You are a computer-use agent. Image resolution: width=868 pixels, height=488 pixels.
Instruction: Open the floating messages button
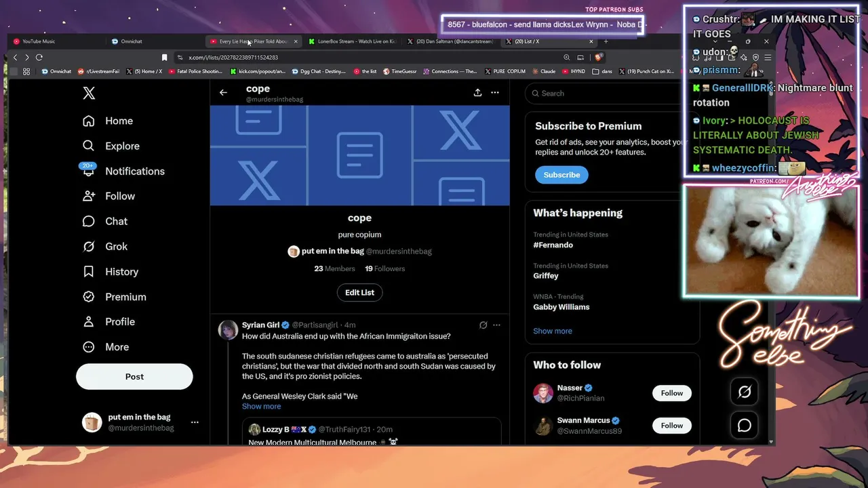coord(745,426)
